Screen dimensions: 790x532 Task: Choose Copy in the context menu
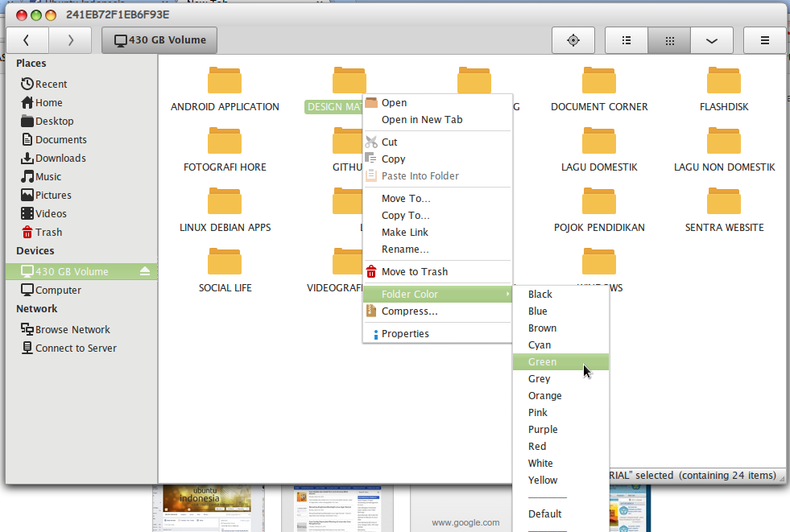tap(437, 159)
